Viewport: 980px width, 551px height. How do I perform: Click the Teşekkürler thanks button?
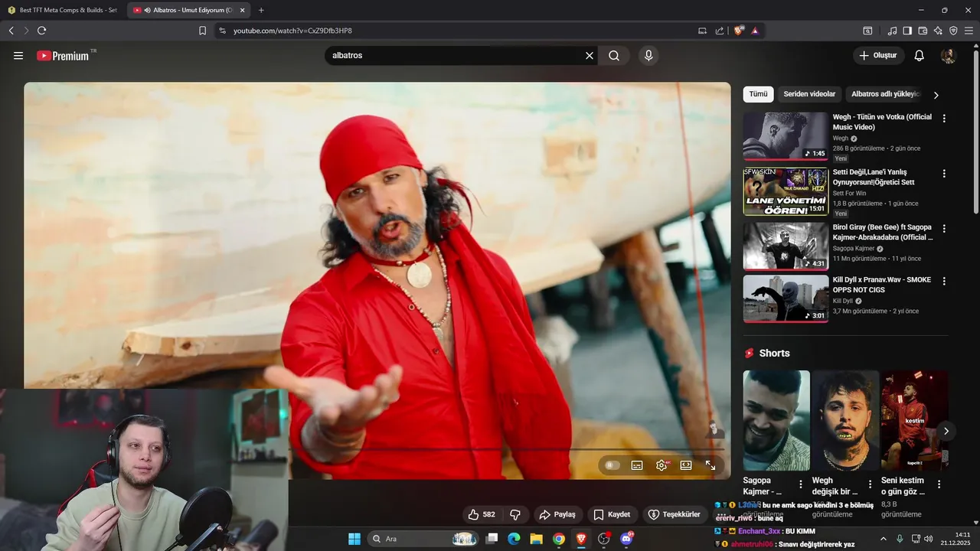point(674,515)
